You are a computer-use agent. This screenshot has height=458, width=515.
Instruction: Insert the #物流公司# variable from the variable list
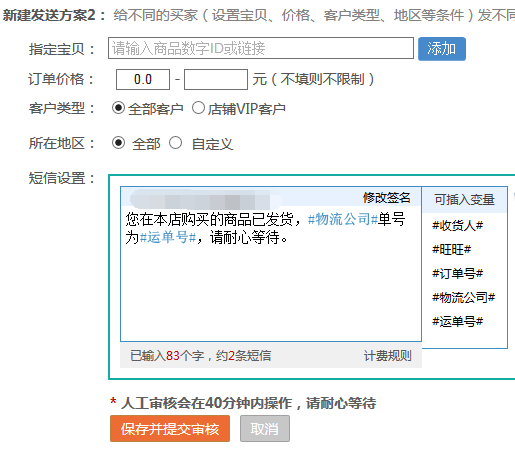pos(463,297)
